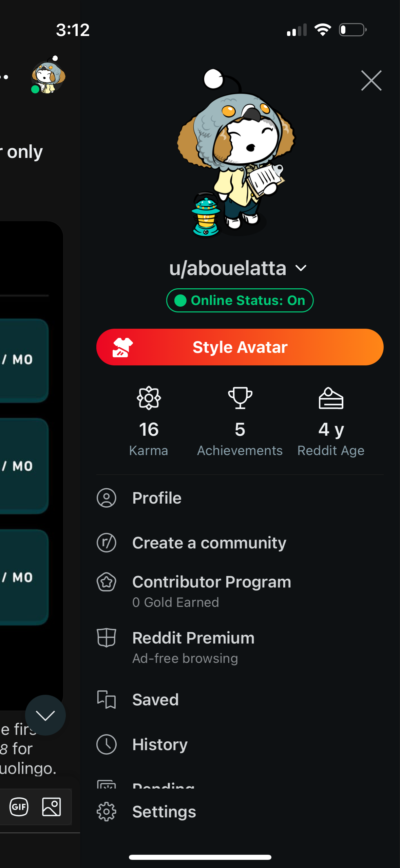The height and width of the screenshot is (868, 400).
Task: Open Saved posts
Action: [240, 700]
